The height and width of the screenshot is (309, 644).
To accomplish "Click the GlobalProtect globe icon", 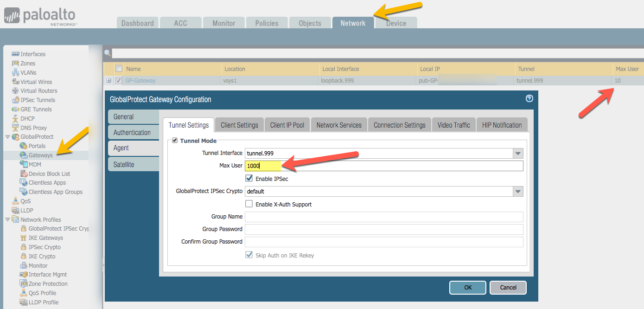I will coord(15,137).
